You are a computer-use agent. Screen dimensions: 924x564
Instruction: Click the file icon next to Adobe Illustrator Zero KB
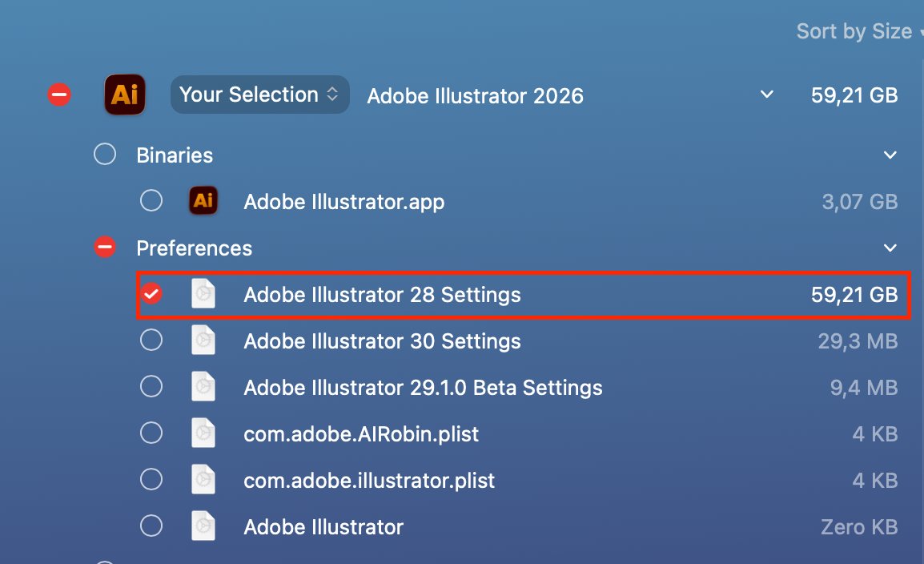click(203, 526)
